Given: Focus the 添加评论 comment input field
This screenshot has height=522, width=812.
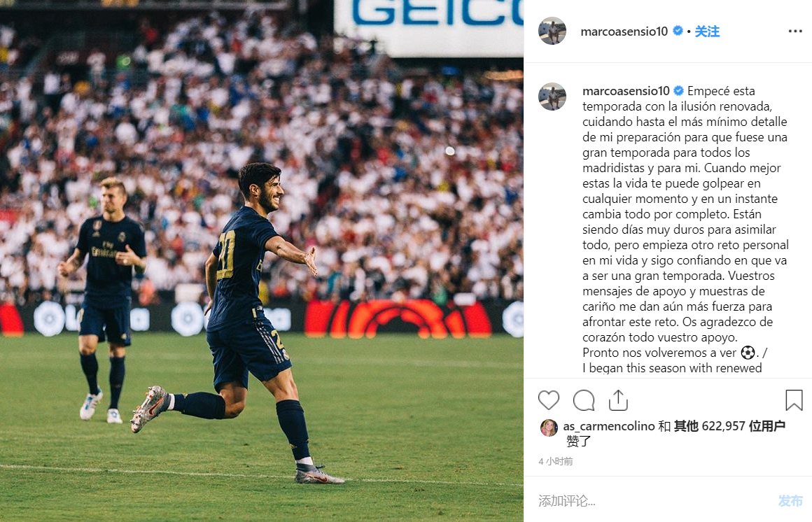Looking at the screenshot, I should [x=652, y=500].
